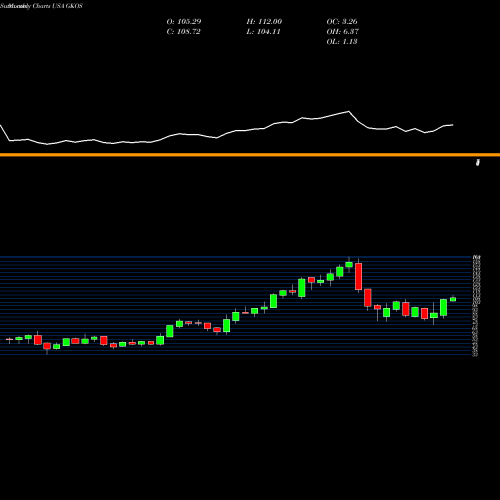
Task: Click the OH: 6.37 value
Action: click(342, 32)
